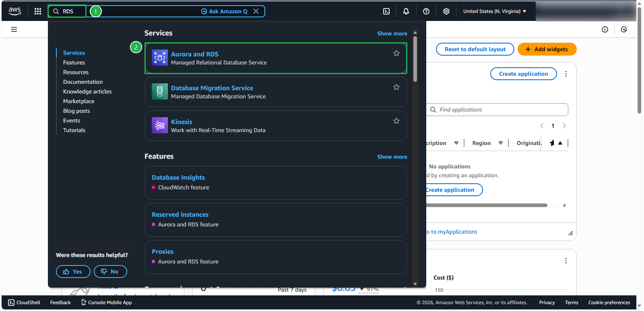This screenshot has width=644, height=311.
Task: Select Features filter category
Action: click(x=74, y=62)
